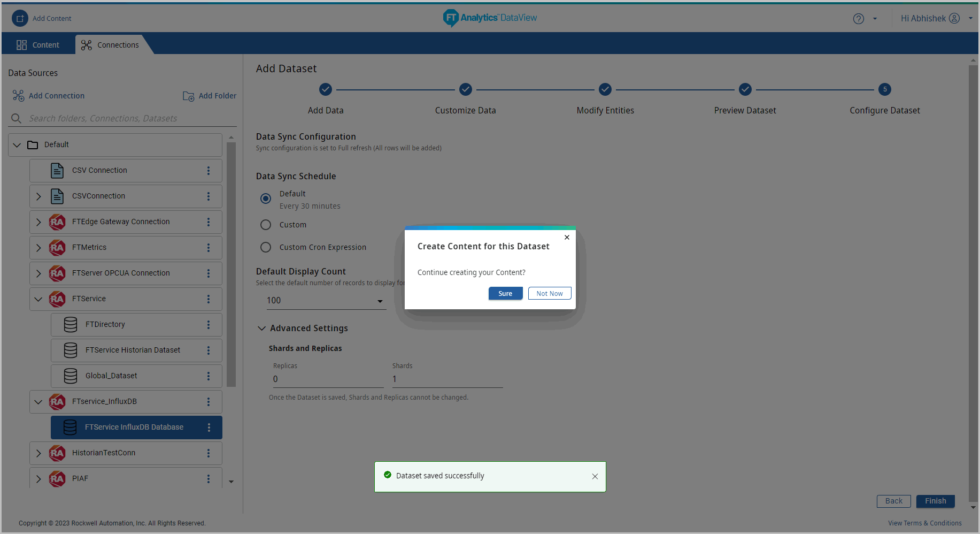Viewport: 980px width, 534px height.
Task: Select the Custom schedule radio button
Action: pos(266,225)
